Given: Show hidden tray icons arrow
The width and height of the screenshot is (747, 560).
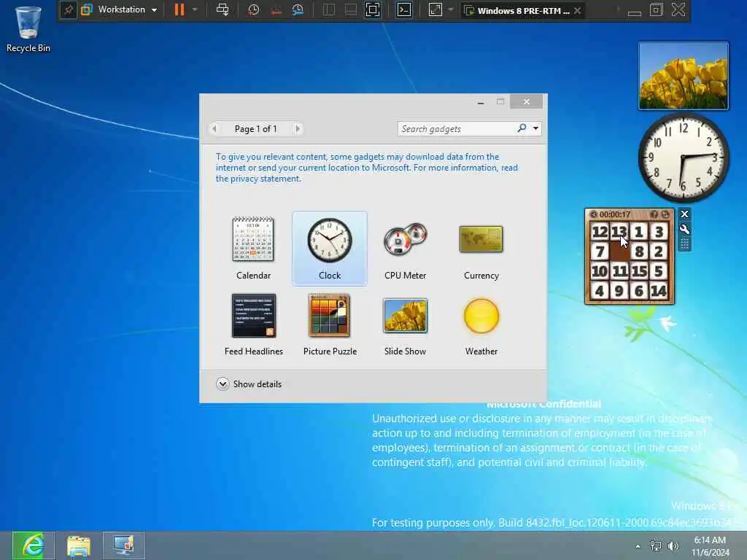Looking at the screenshot, I should pos(638,546).
